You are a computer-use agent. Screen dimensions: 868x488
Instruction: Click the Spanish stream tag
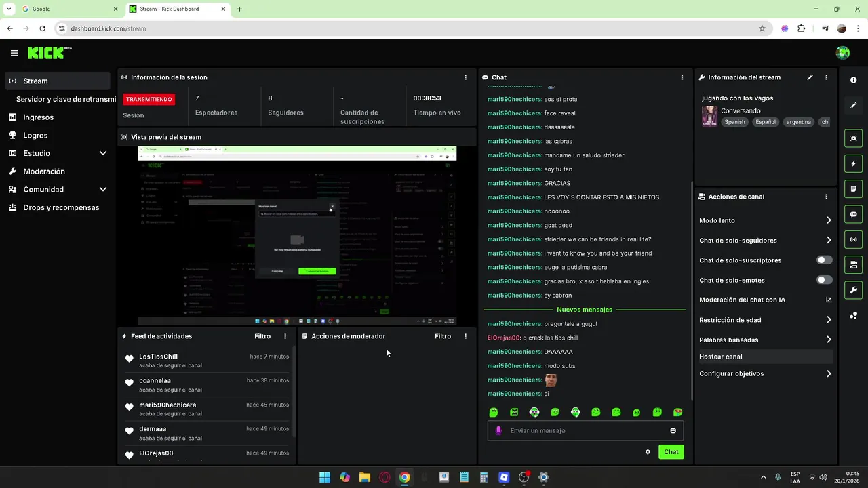pos(734,122)
